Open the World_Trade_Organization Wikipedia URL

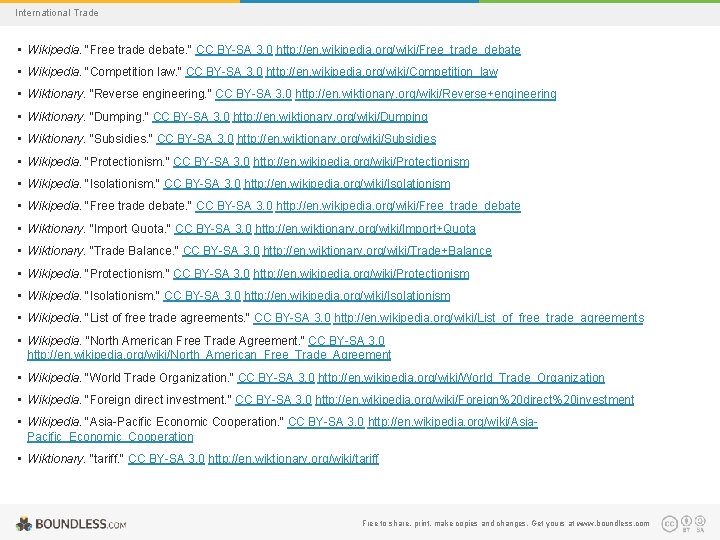[x=461, y=378]
